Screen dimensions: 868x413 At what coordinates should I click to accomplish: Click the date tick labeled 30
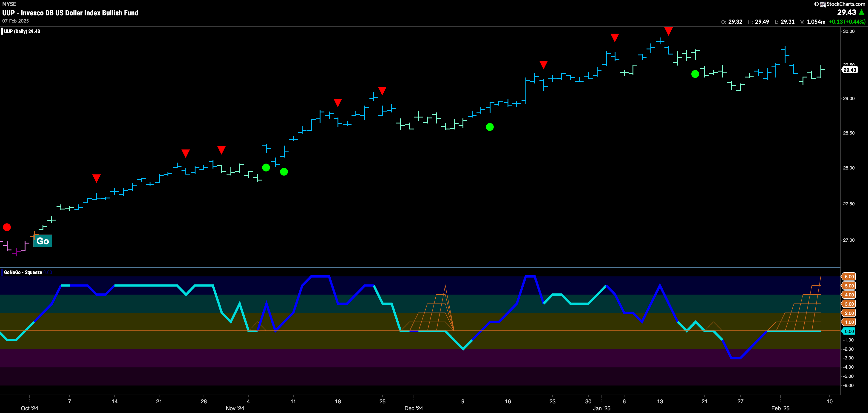[588, 402]
